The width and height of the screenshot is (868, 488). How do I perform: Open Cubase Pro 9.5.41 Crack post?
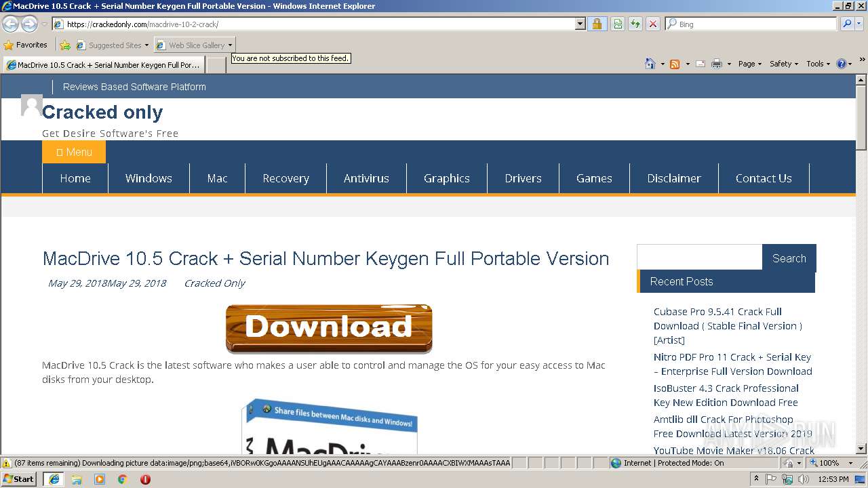click(x=728, y=326)
